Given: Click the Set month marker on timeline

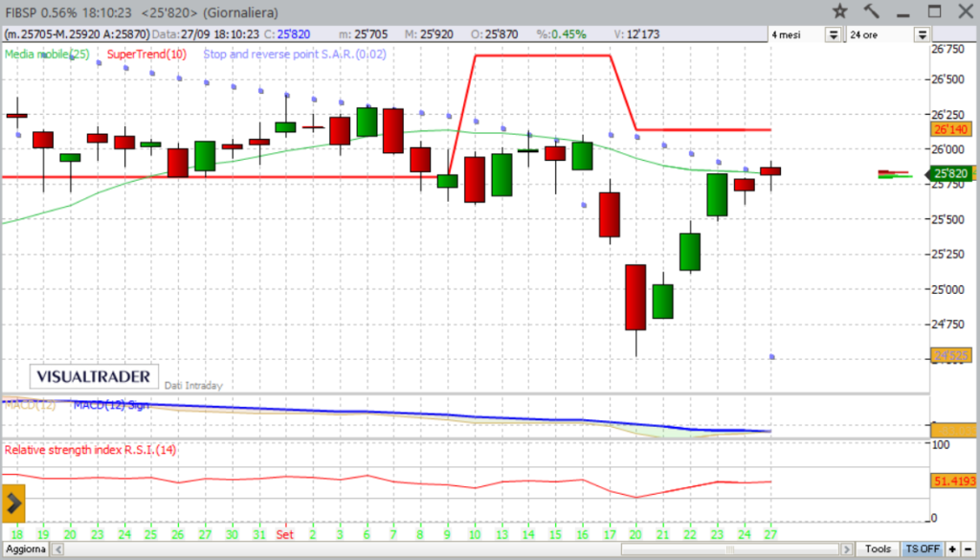Looking at the screenshot, I should 284,532.
